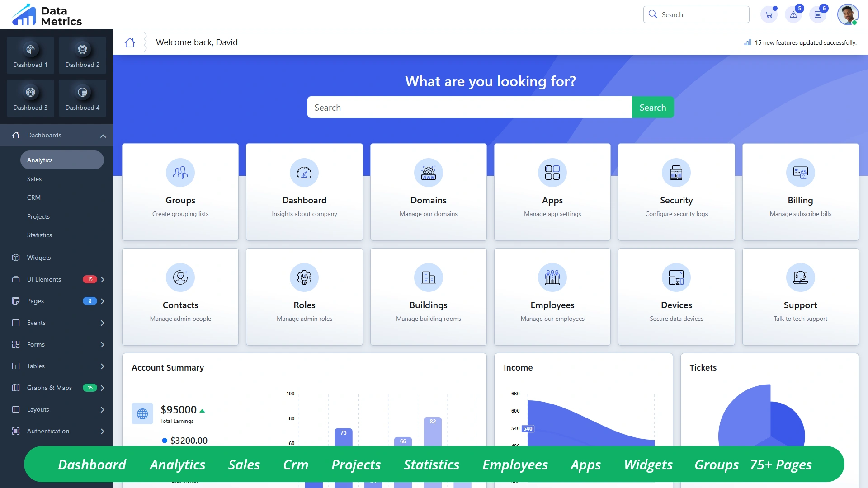Click Employees in the bottom green bar
868x488 pixels.
tap(515, 465)
